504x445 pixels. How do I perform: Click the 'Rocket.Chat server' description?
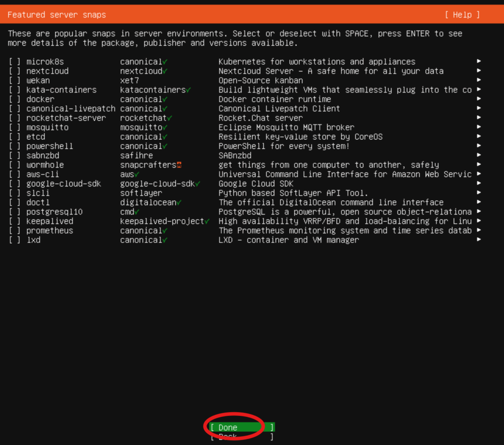click(261, 118)
